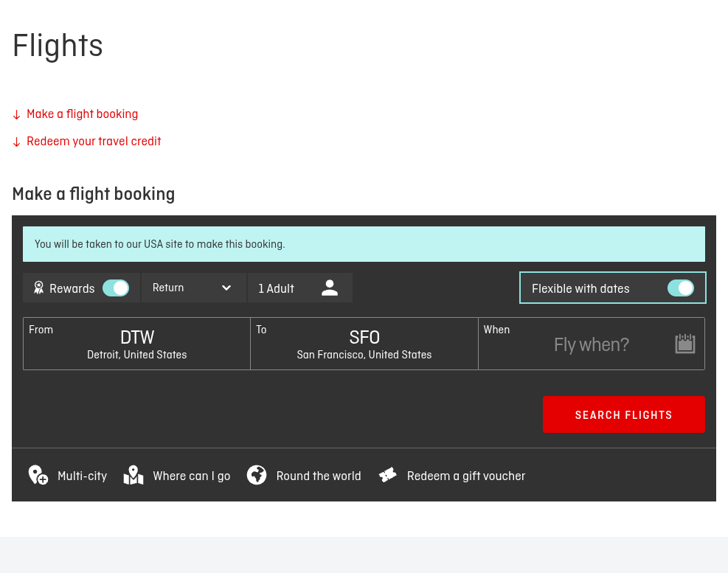728x573 pixels.
Task: Click the Search Flights button
Action: [623, 414]
